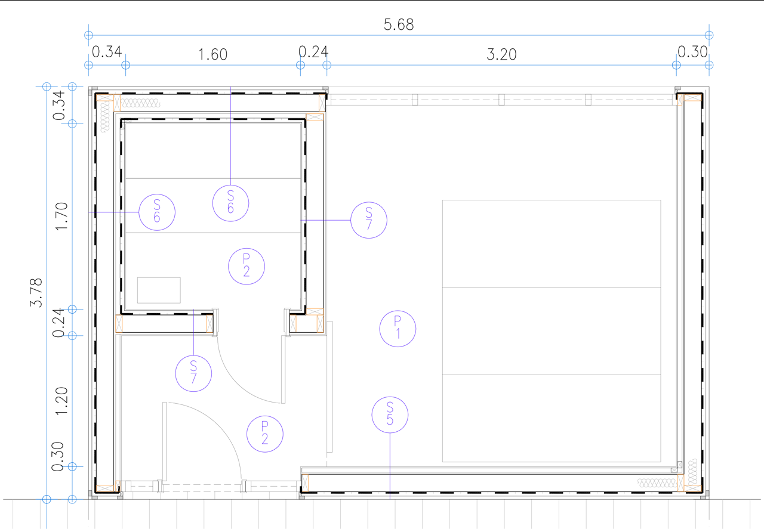Select the 0.30 dimension at the top right
The image size is (764, 532).
coord(692,51)
